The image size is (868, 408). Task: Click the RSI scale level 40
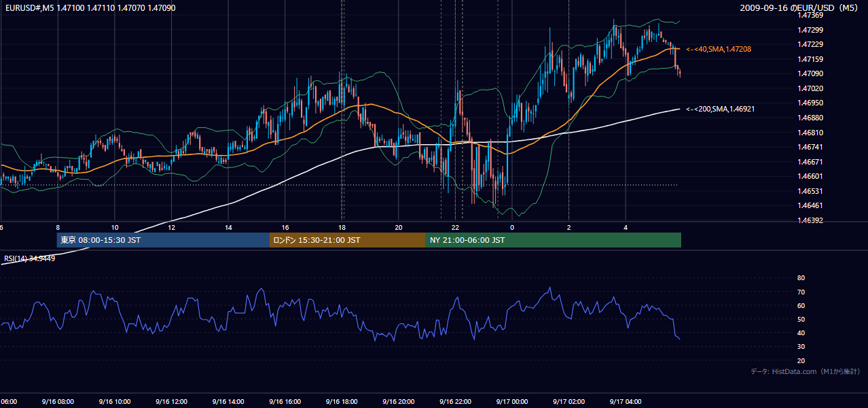click(x=801, y=333)
